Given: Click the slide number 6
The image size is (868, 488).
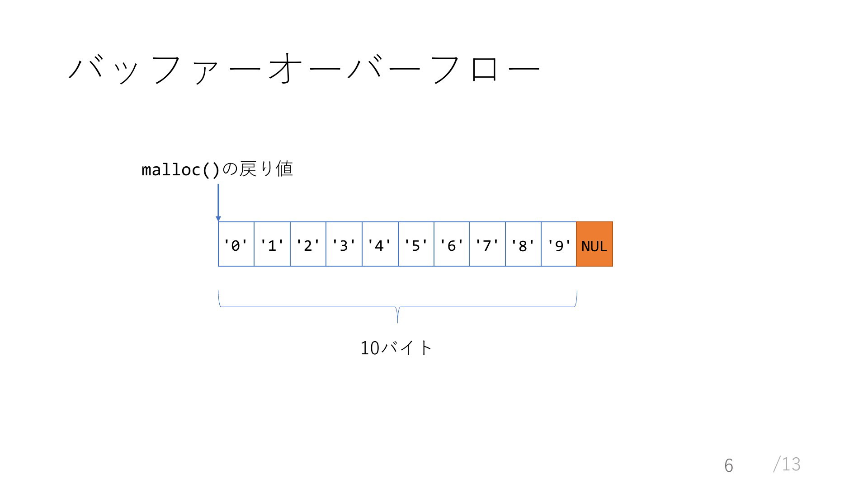Looking at the screenshot, I should click(x=728, y=465).
